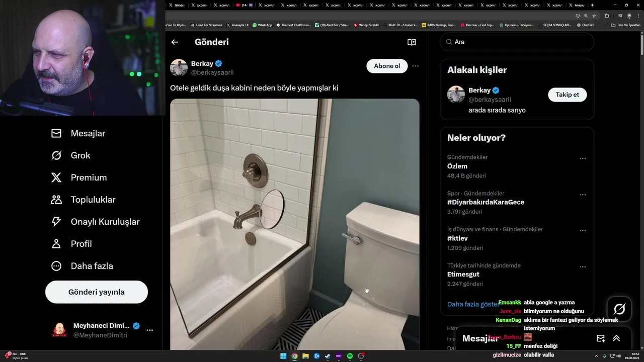Open the new browser tab plus button
The height and width of the screenshot is (362, 644).
click(592, 5)
